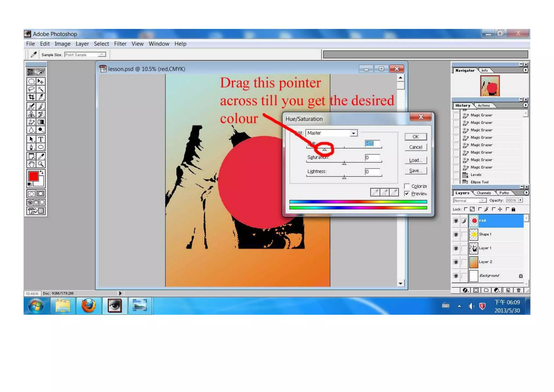Viewport: 554px width, 392px height.
Task: Open the History panel options menu
Action: [525, 105]
